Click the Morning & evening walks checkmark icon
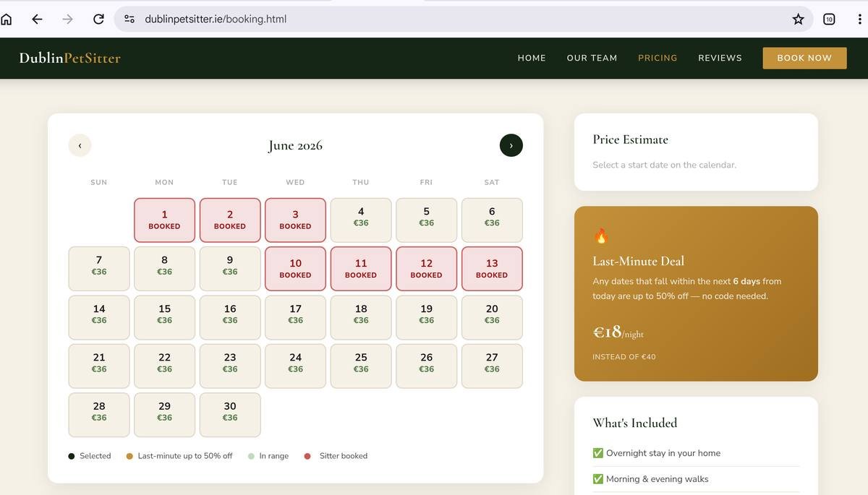The width and height of the screenshot is (868, 495). (x=598, y=479)
